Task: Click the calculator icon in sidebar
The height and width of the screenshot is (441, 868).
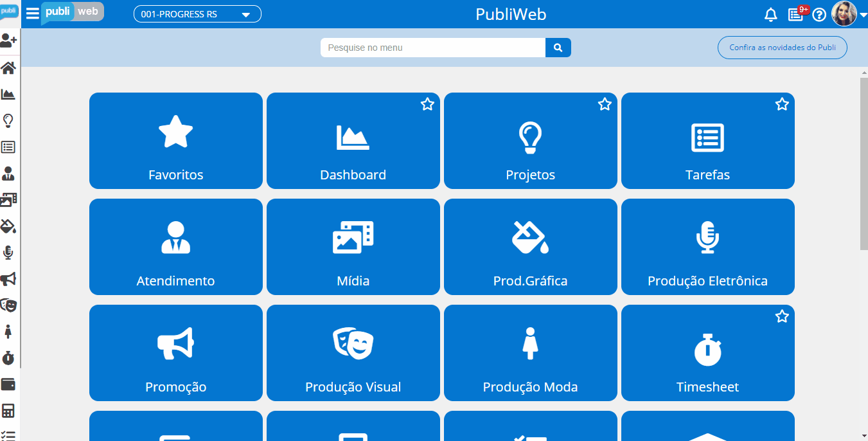Action: pyautogui.click(x=8, y=411)
